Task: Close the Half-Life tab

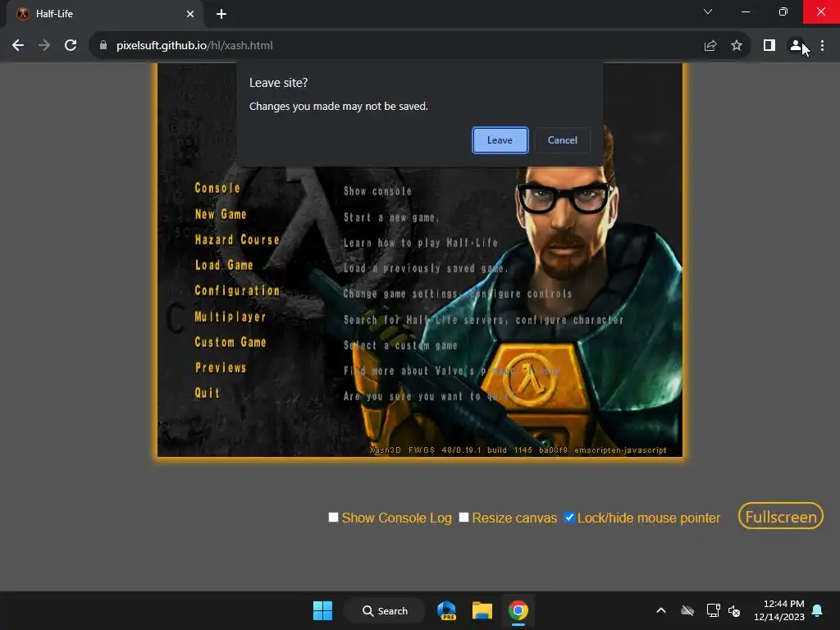Action: pyautogui.click(x=190, y=14)
